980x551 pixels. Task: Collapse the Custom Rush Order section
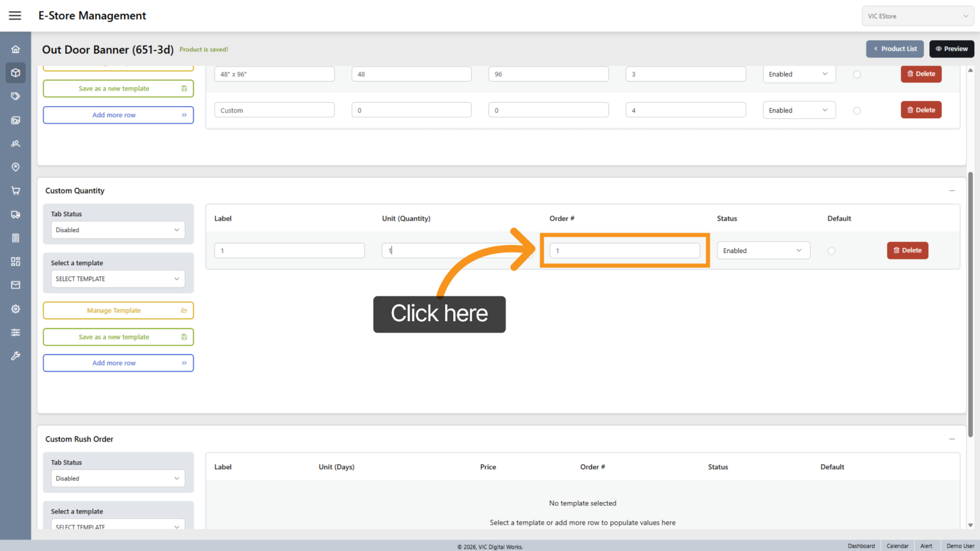point(952,439)
